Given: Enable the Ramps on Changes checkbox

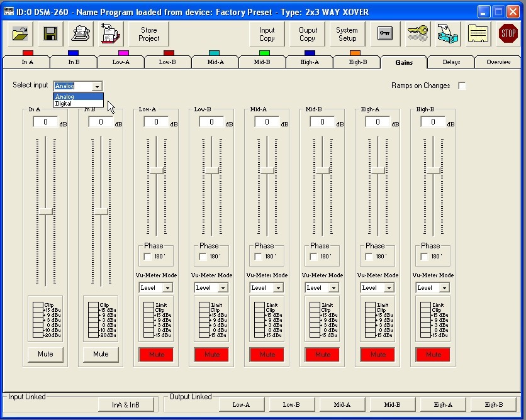Looking at the screenshot, I should click(462, 86).
